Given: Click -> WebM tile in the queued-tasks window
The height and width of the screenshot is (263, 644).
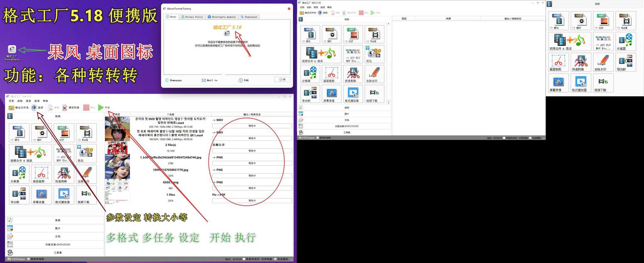Looking at the screenshot, I should [86, 133].
